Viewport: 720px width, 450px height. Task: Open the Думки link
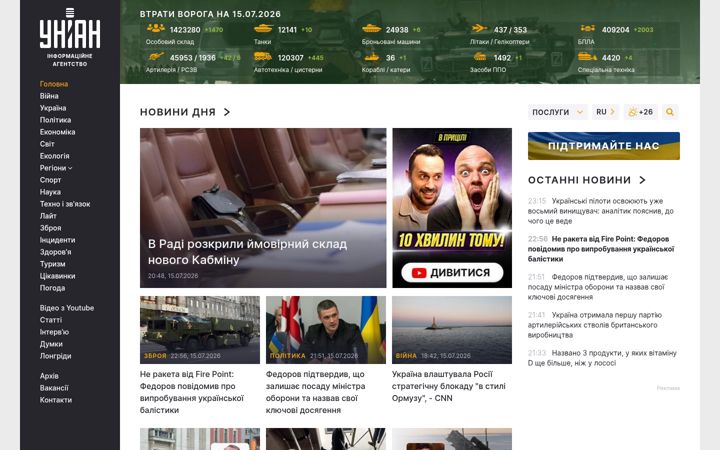coord(51,344)
